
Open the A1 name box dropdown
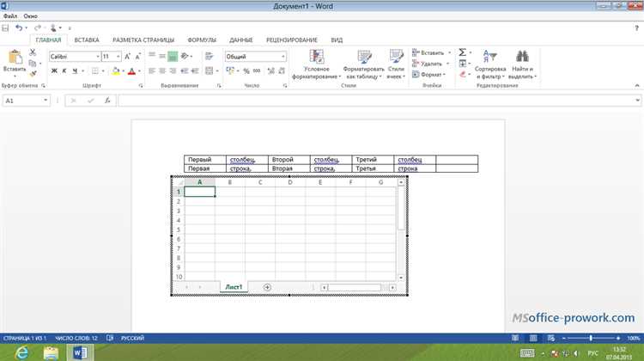click(46, 101)
